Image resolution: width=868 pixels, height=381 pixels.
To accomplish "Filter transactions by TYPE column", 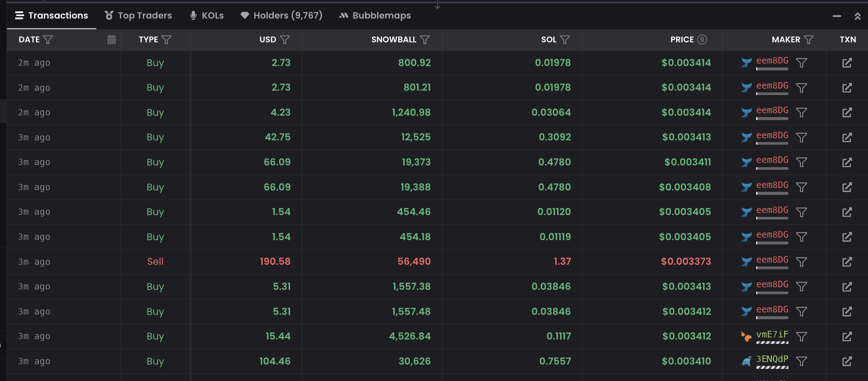I will point(166,40).
